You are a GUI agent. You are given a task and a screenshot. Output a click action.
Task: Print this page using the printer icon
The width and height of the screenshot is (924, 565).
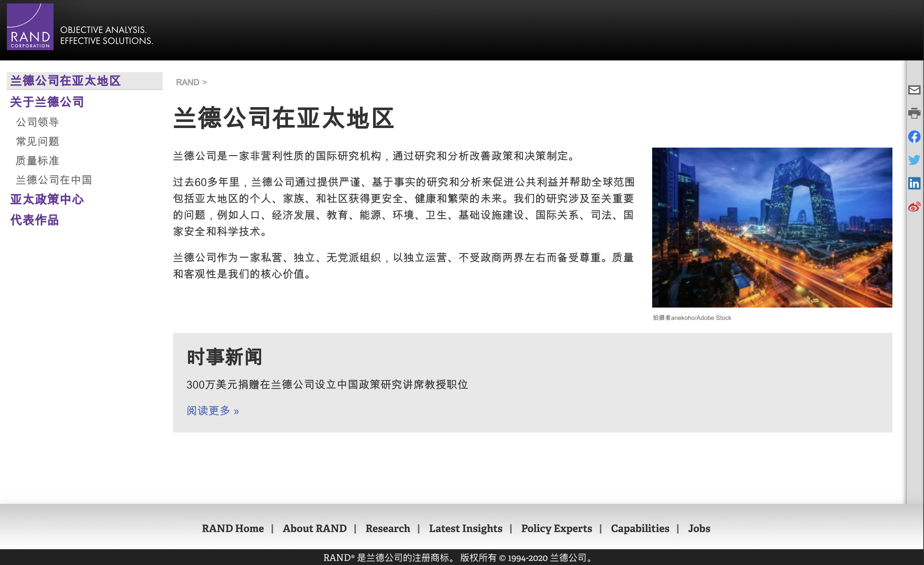(x=914, y=113)
